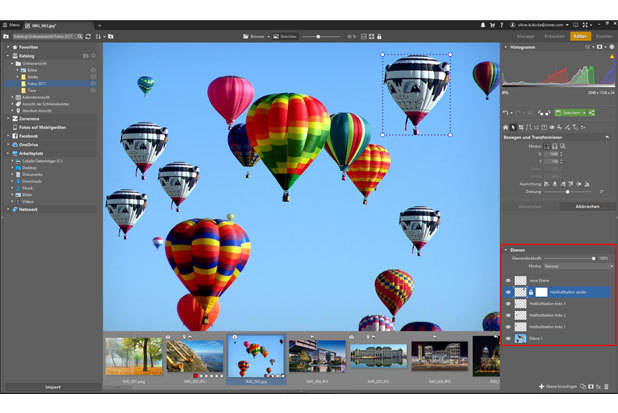Click the undo arrow in editor toolbar
Screen dimensions: 618x413
(506, 113)
